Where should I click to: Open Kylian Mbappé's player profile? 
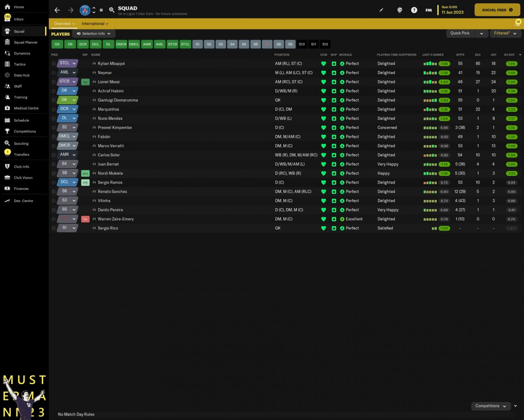click(111, 64)
